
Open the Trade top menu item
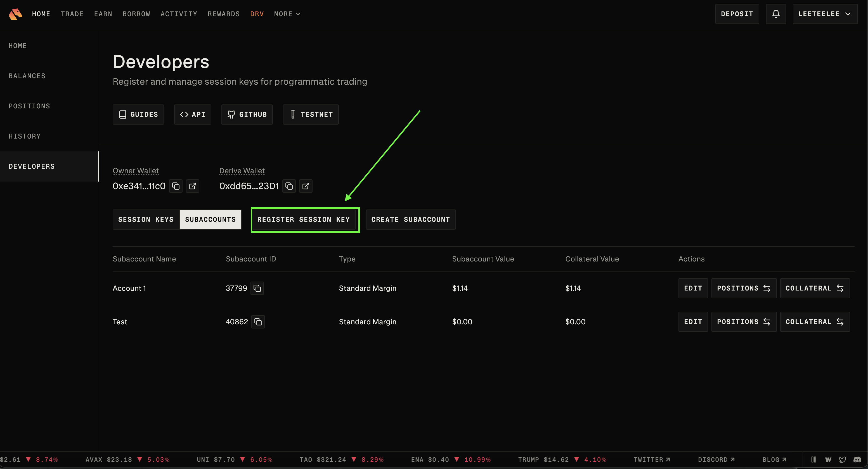click(72, 14)
